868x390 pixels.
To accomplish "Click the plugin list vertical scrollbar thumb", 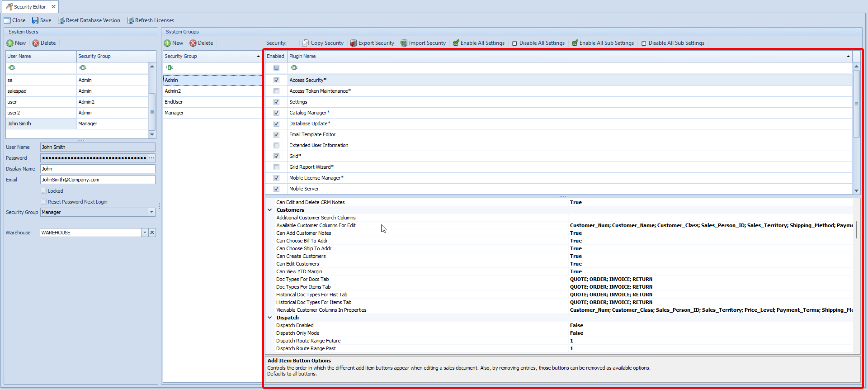I will pos(856,104).
